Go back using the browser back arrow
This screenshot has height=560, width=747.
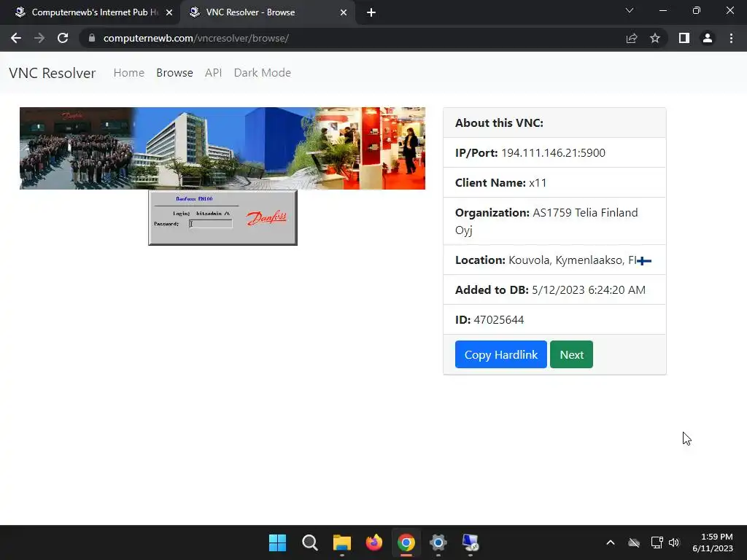tap(16, 38)
